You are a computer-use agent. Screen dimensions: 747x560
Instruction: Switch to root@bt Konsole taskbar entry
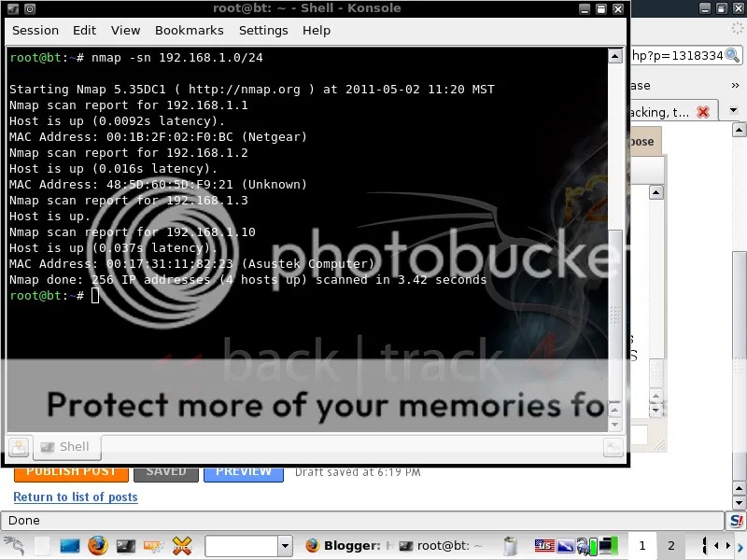(441, 546)
